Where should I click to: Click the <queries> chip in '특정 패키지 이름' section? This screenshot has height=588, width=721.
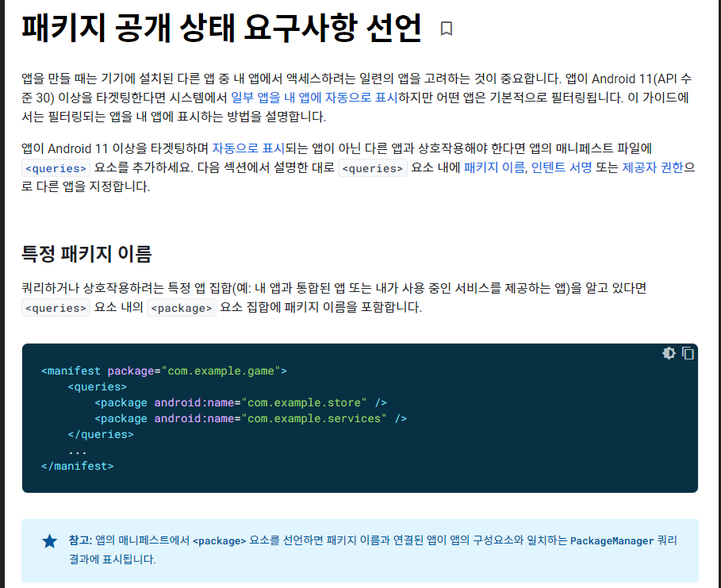pyautogui.click(x=56, y=308)
